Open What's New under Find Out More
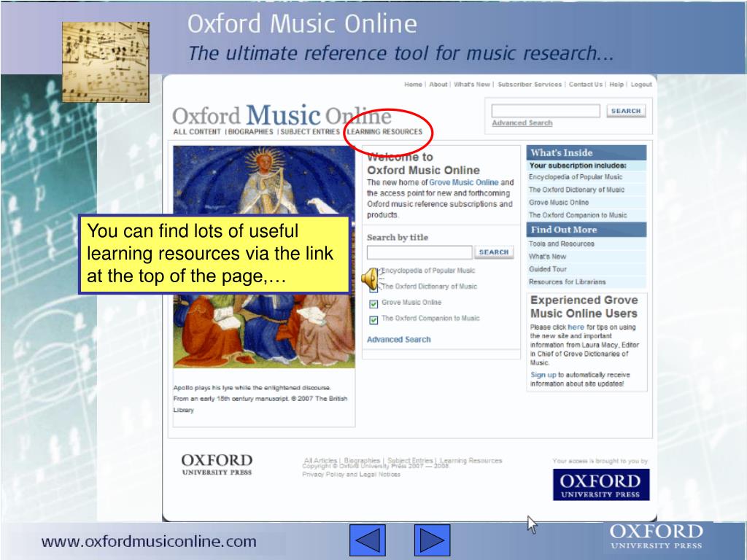 click(547, 257)
